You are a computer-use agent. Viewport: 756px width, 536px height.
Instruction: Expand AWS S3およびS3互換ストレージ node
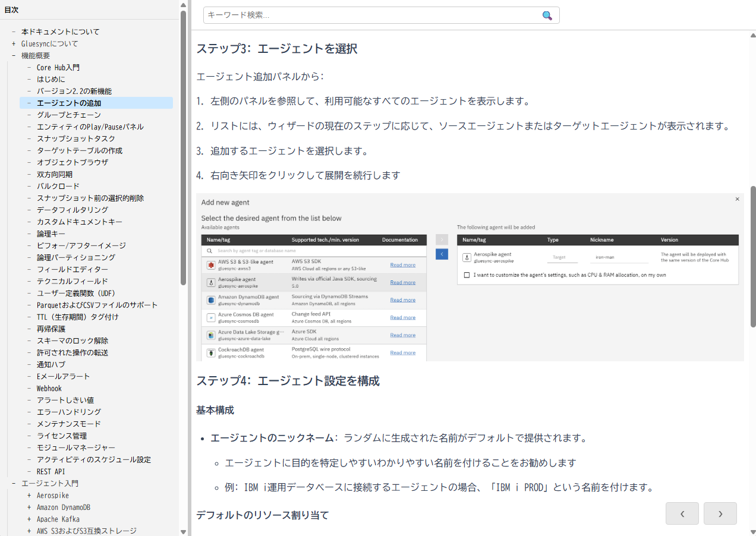pos(29,531)
